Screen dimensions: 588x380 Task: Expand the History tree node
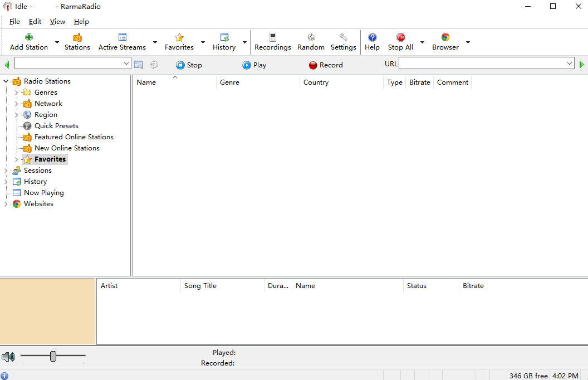coord(6,182)
